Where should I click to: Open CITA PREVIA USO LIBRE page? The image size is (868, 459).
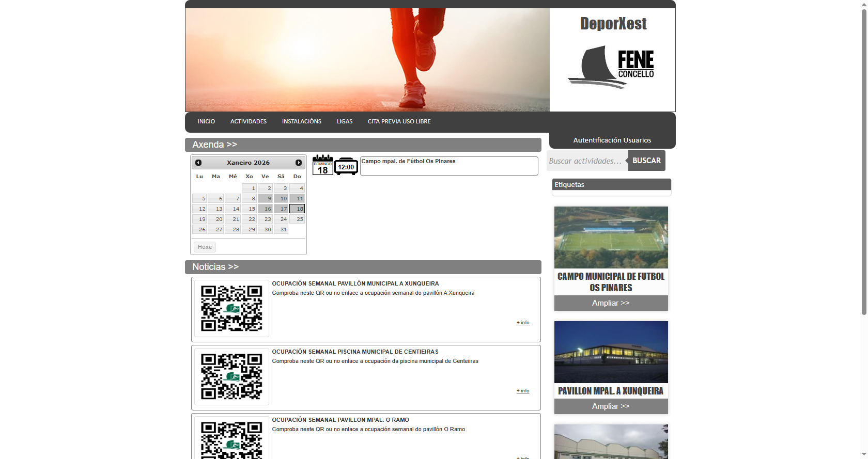tap(399, 122)
